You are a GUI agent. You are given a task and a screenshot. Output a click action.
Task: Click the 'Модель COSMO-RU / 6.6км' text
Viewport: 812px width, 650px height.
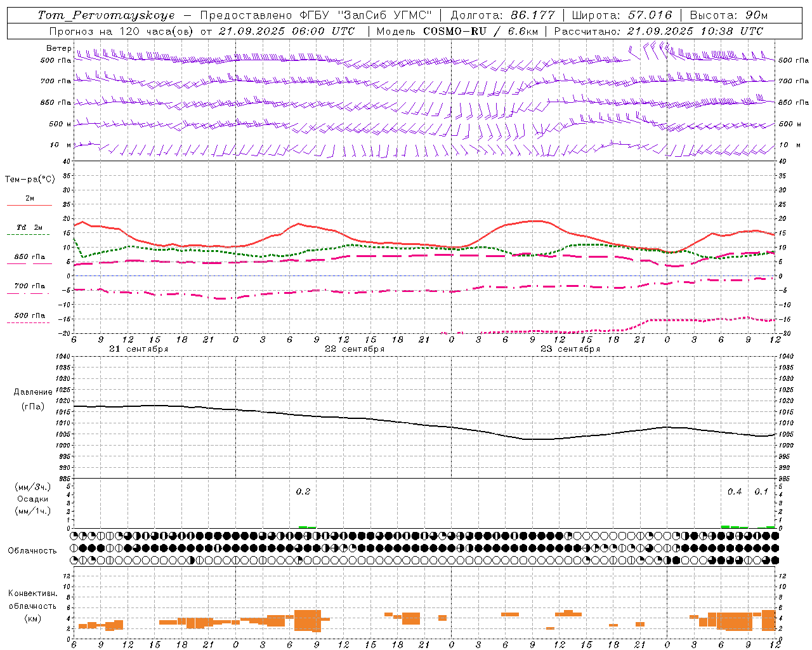(x=457, y=31)
